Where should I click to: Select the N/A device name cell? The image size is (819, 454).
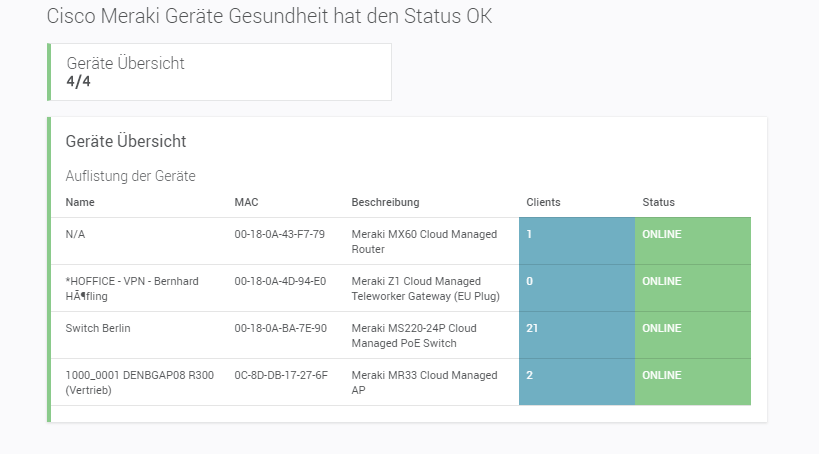point(76,234)
